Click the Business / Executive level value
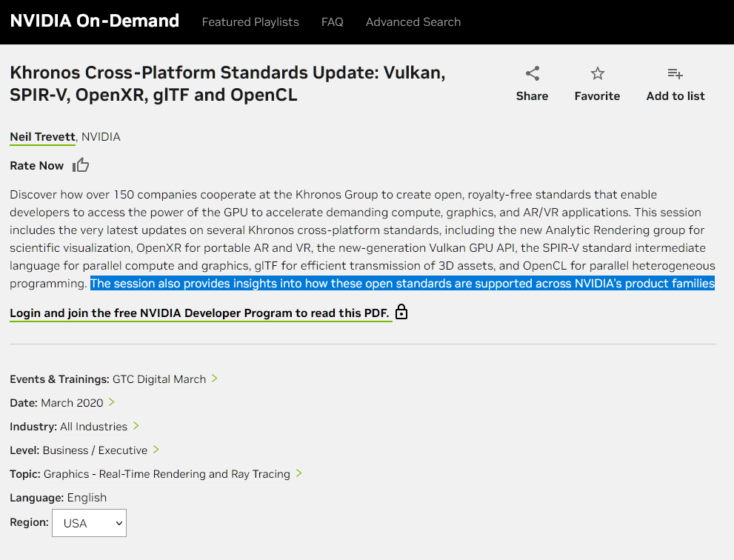The width and height of the screenshot is (734, 560). pyautogui.click(x=95, y=450)
